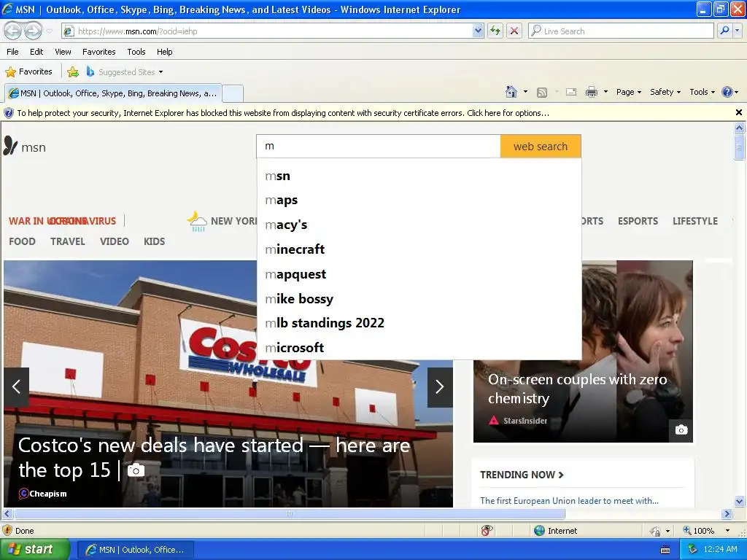Open the TRAVEL category
The image size is (747, 560).
pos(68,241)
